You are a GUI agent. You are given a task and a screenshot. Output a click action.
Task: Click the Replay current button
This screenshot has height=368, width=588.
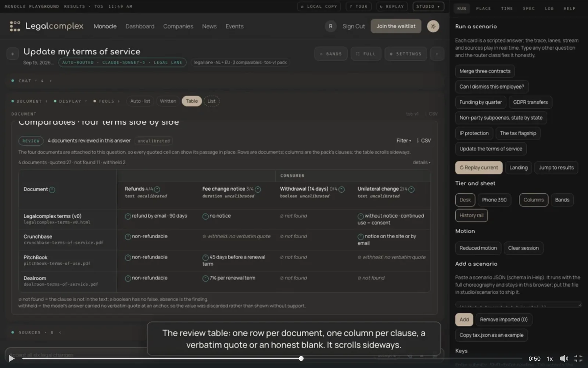click(479, 167)
